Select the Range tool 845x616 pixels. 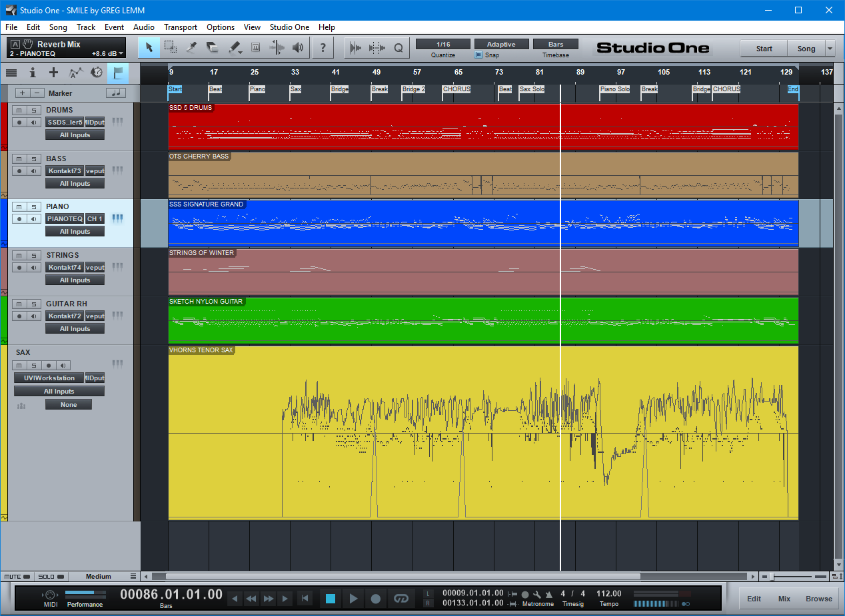tap(171, 47)
